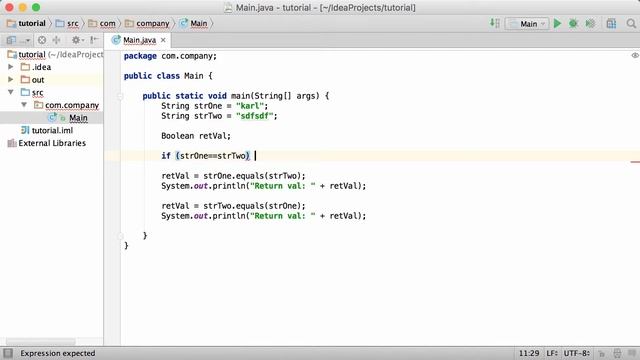
Task: Open inspector Hector icon in status bar
Action: click(617, 353)
